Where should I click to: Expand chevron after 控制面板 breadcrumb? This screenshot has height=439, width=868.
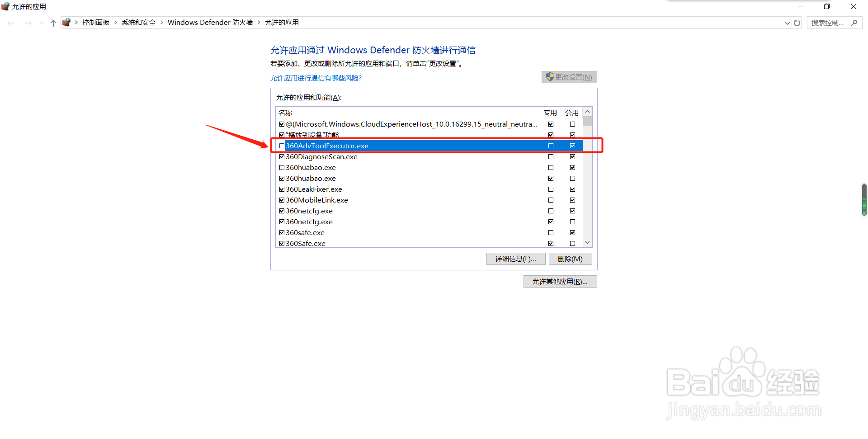(x=116, y=23)
